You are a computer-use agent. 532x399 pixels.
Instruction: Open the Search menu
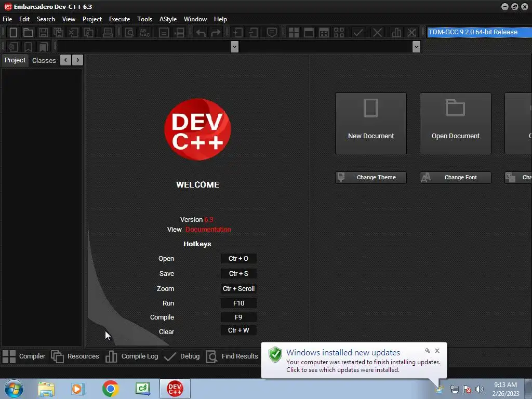click(46, 19)
